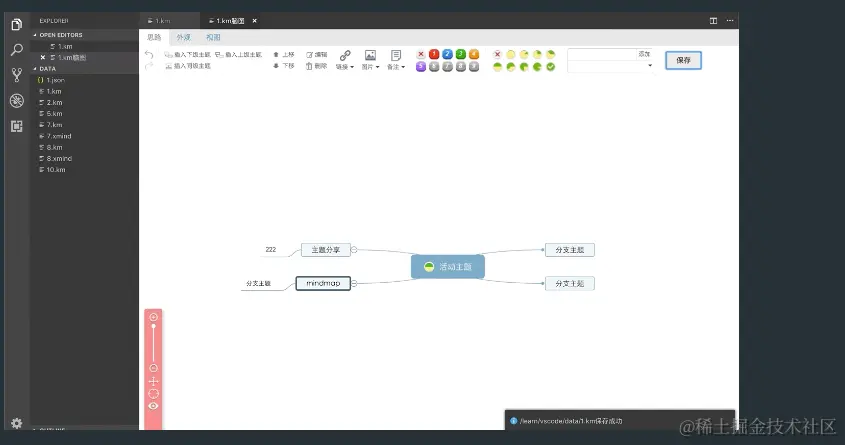
Task: Click 插入同级主题 insert sibling topic
Action: [188, 66]
